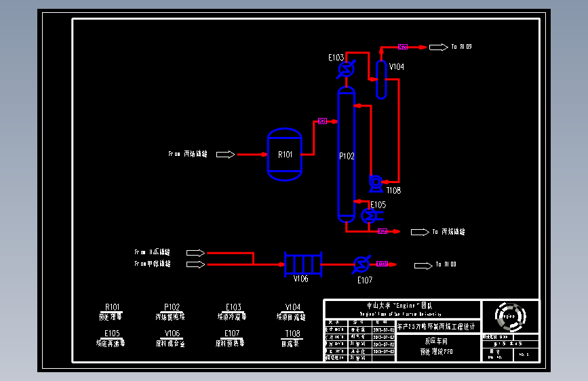Viewport: 588px width, 381px height.
Task: Select magenta stream tag above V104
Action: click(x=403, y=47)
